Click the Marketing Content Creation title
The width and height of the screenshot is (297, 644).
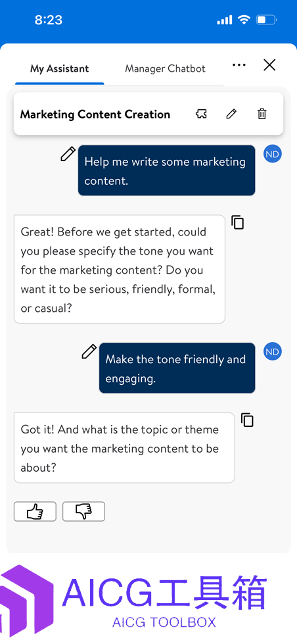95,114
